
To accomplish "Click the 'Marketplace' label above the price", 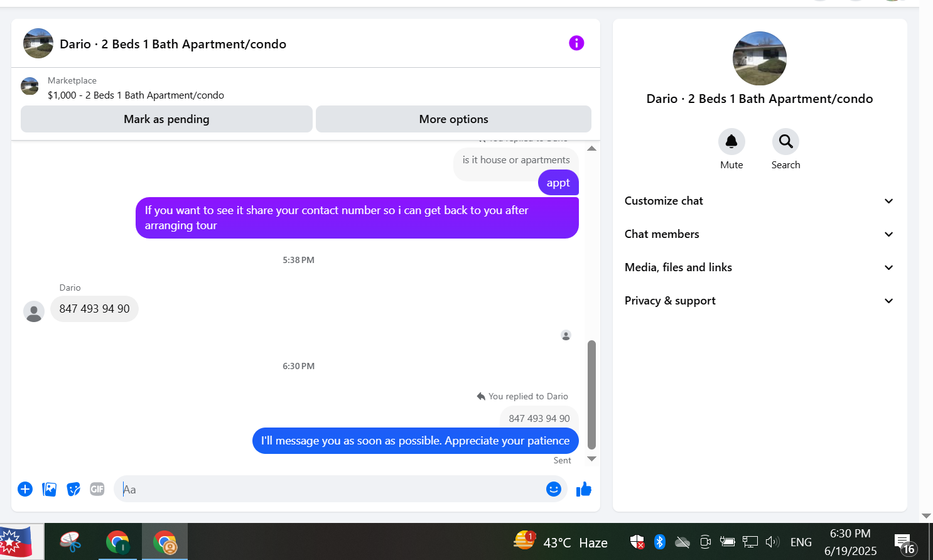I will (x=72, y=80).
